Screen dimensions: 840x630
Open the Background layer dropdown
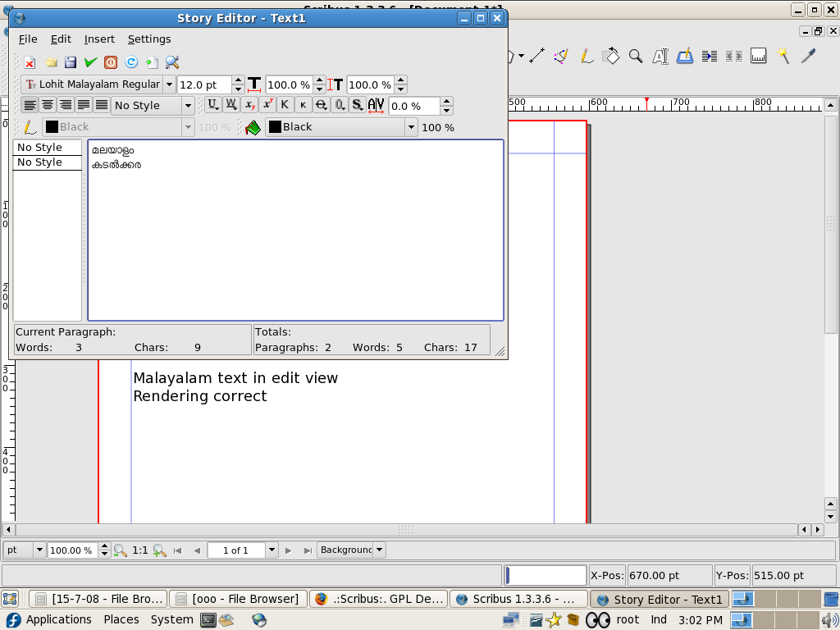tap(352, 550)
